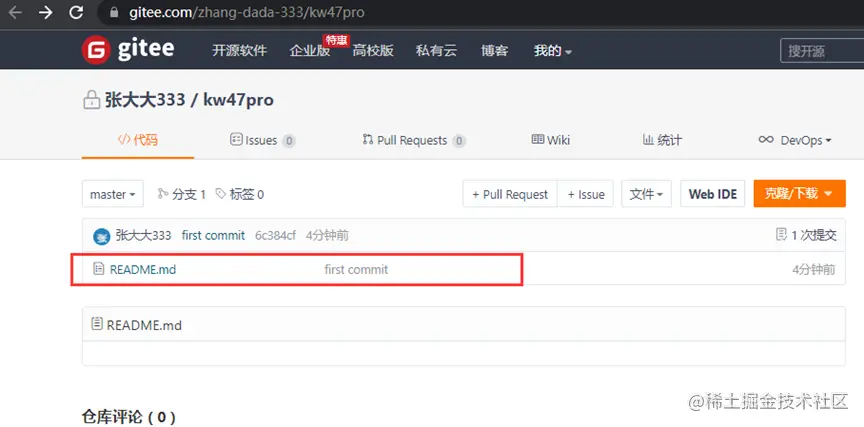Focus the browser address bar URL
Screen dimensions: 864x427
point(247,12)
